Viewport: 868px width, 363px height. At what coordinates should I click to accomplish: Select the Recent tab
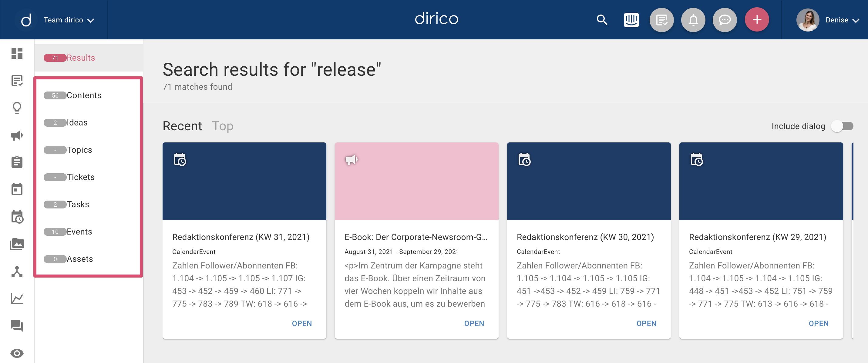pos(182,126)
